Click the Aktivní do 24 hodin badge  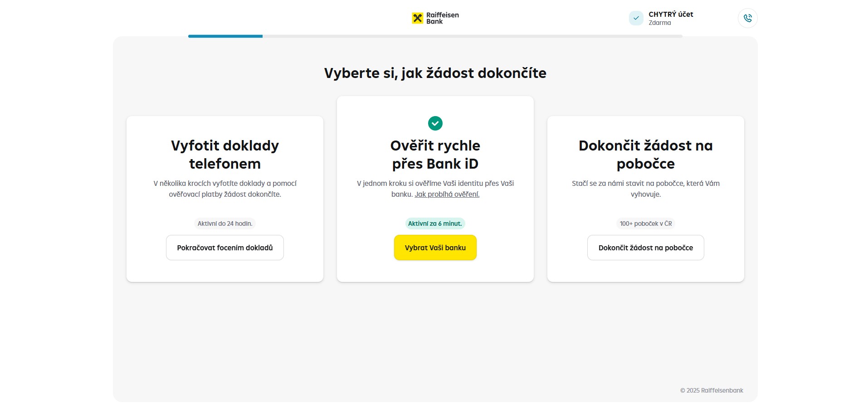[x=225, y=224]
